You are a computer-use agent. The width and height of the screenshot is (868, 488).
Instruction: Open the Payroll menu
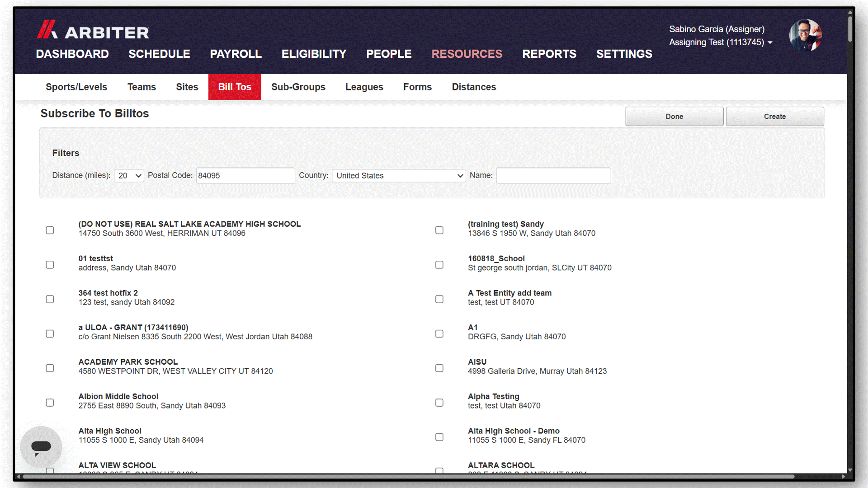coord(236,54)
